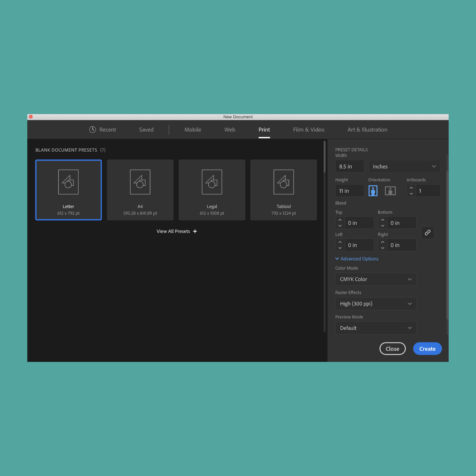Click the View All Presets link
The image size is (476, 476).
point(173,231)
